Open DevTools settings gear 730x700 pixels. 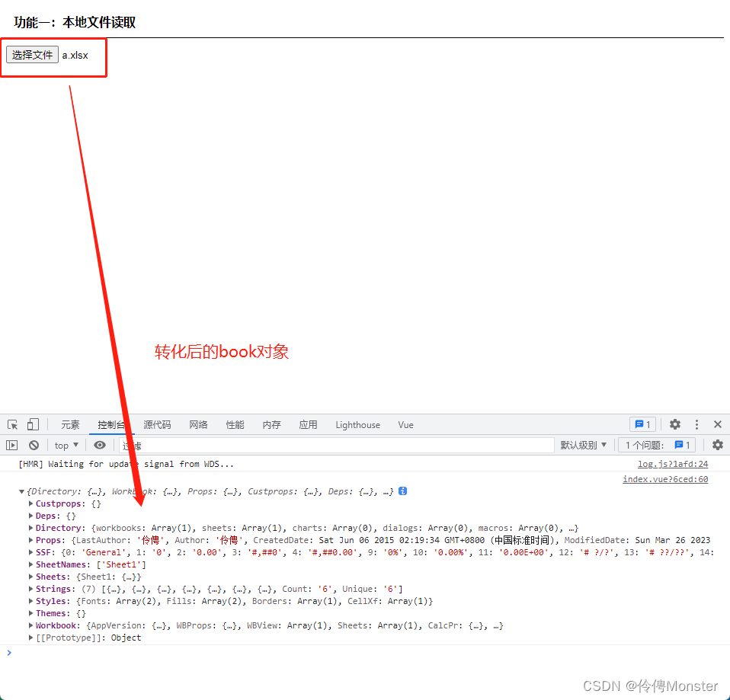click(x=675, y=424)
